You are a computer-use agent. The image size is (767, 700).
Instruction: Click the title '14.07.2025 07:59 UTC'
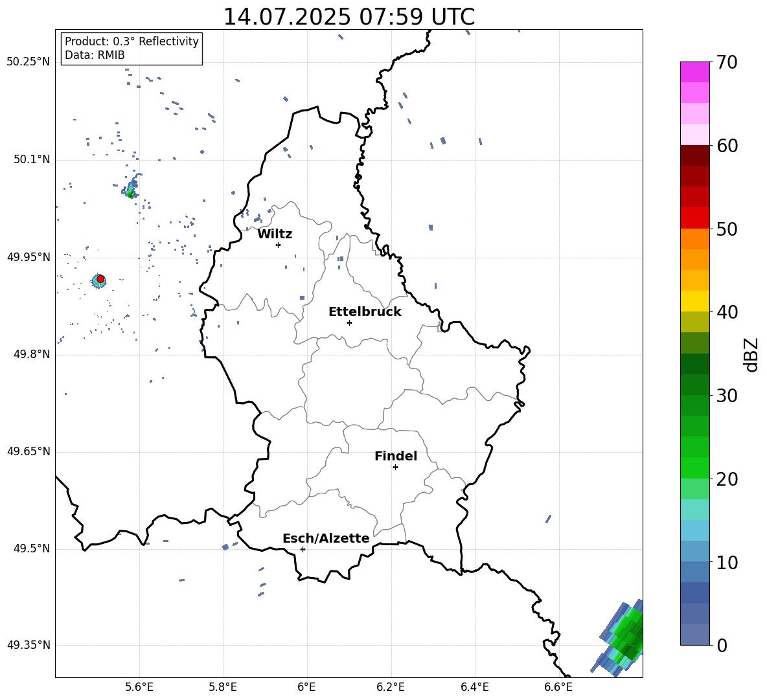coord(349,17)
